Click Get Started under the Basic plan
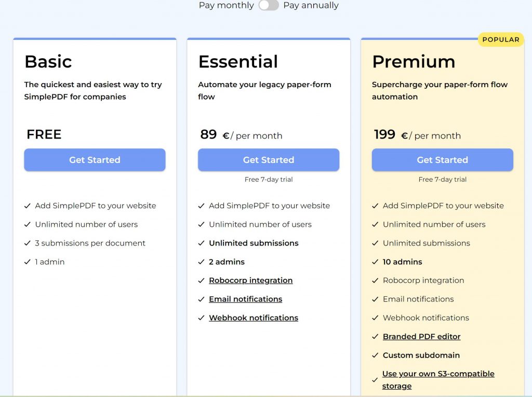The image size is (532, 397). tap(95, 160)
